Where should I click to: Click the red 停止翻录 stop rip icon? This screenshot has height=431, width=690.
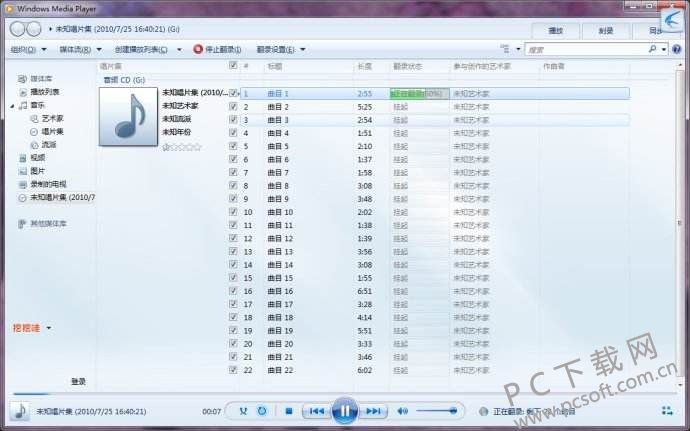point(198,49)
